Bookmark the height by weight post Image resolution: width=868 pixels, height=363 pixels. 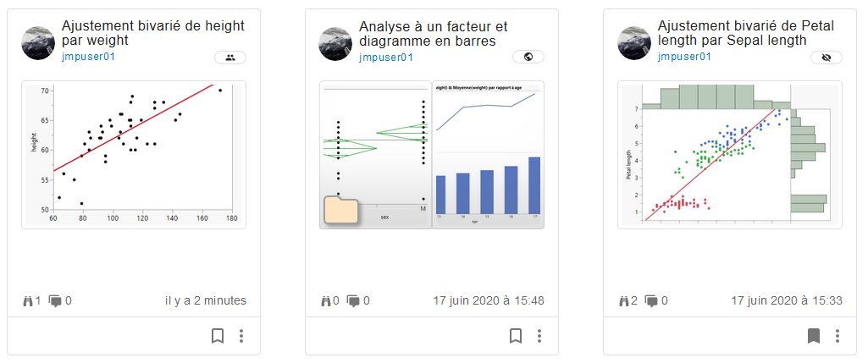click(x=218, y=336)
